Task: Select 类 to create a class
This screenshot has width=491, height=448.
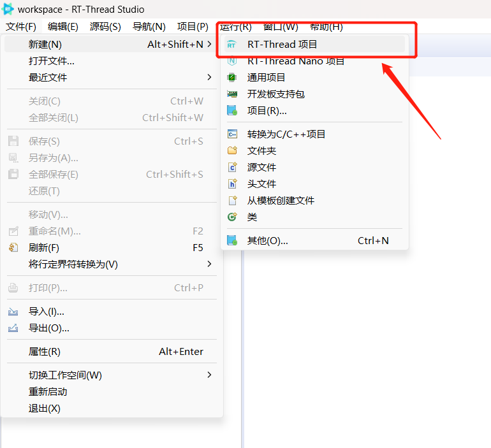Action: (x=314, y=217)
